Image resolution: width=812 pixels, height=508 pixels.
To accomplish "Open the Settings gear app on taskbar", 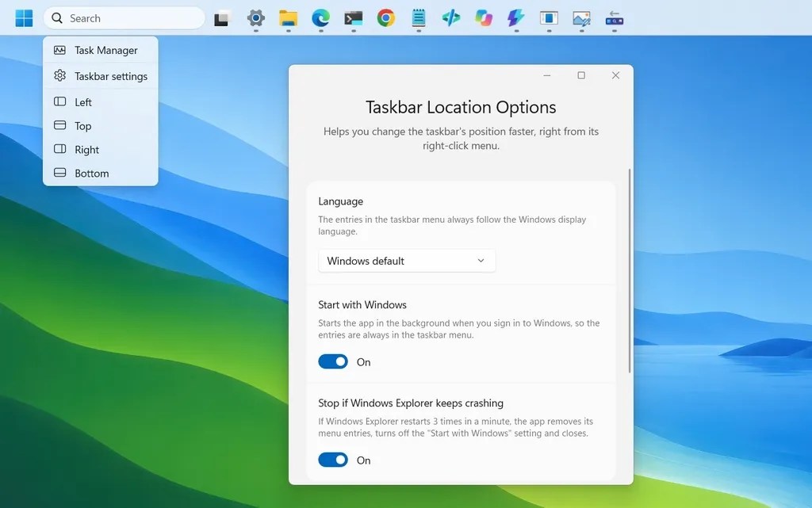I will 256,18.
